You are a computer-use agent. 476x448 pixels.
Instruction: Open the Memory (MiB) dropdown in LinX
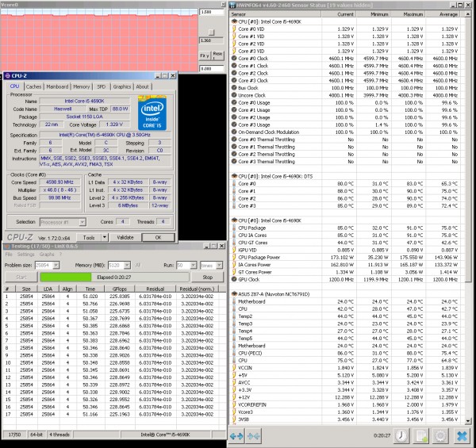tap(127, 265)
